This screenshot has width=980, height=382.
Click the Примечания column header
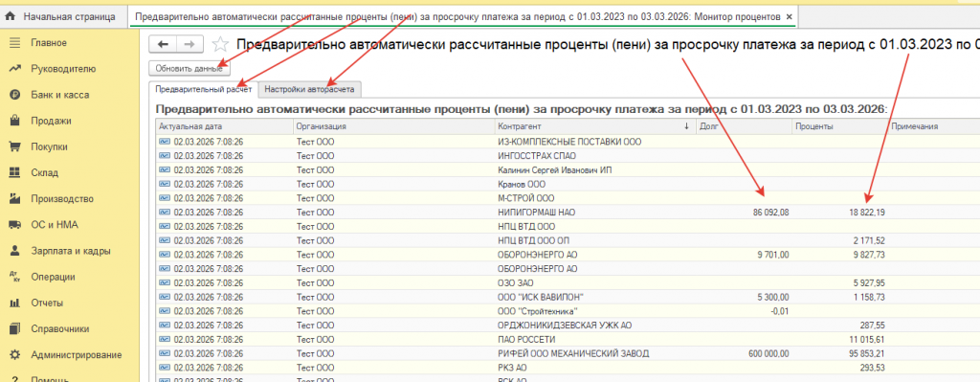click(x=934, y=126)
